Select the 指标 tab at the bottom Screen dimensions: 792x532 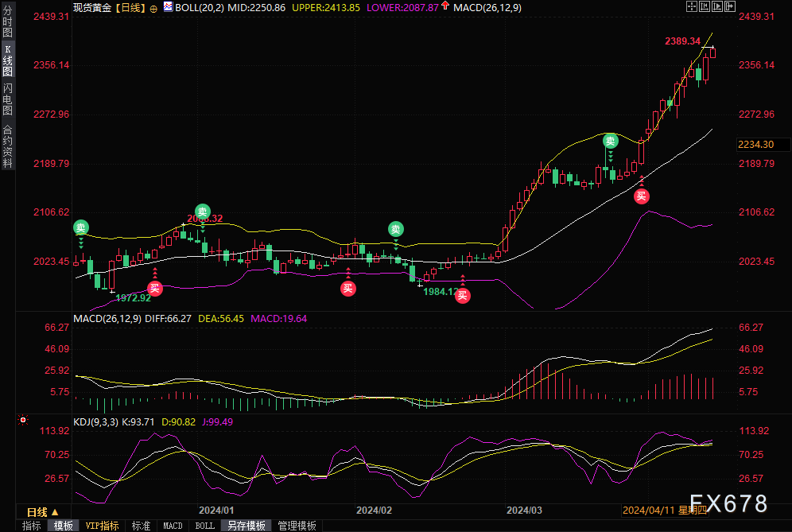(x=32, y=526)
